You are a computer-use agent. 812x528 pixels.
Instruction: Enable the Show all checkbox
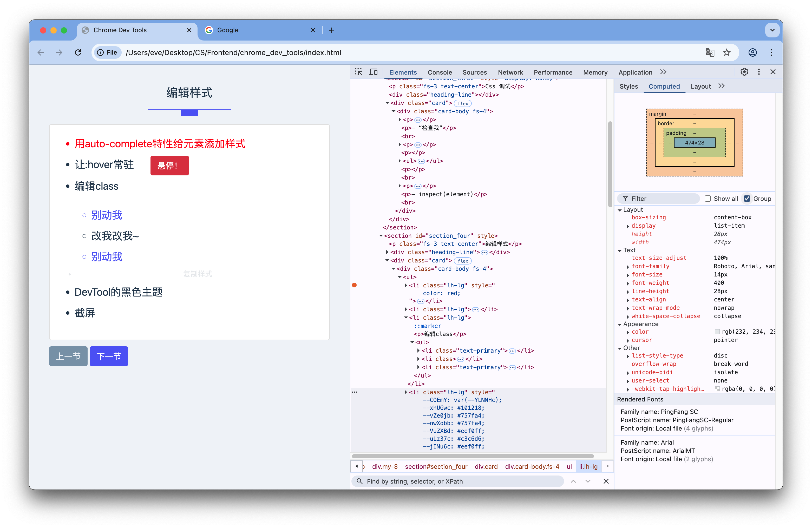pyautogui.click(x=708, y=199)
